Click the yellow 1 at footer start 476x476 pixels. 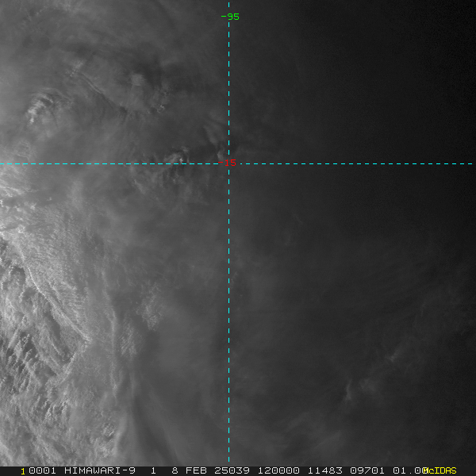(23, 471)
